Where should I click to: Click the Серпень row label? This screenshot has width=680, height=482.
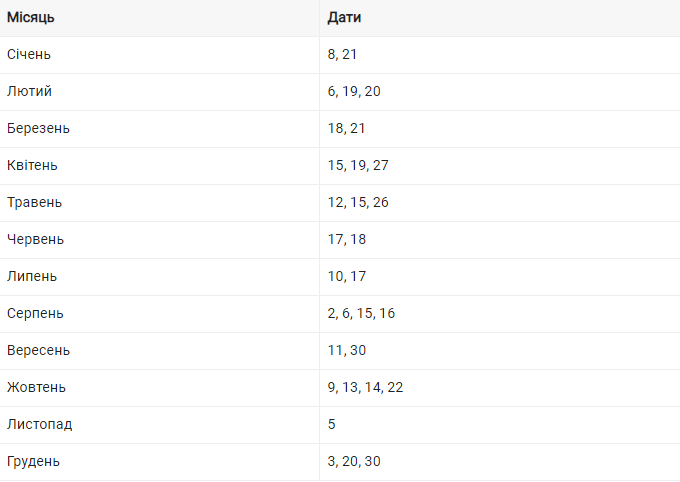coord(35,313)
